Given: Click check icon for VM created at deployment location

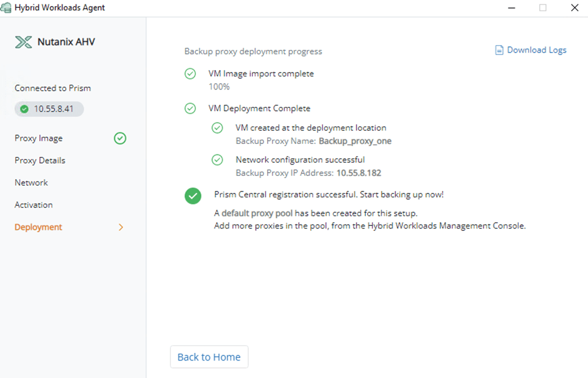Looking at the screenshot, I should 217,128.
